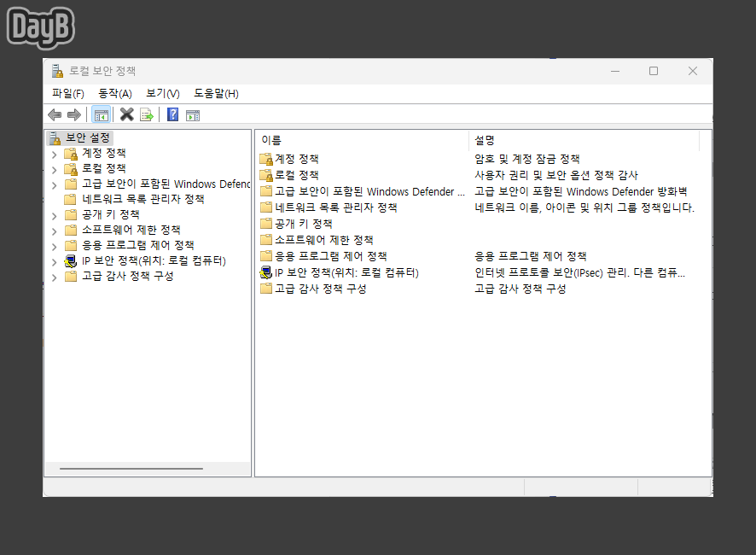Click the Export list toolbar icon
Image resolution: width=756 pixels, height=555 pixels.
click(x=147, y=115)
